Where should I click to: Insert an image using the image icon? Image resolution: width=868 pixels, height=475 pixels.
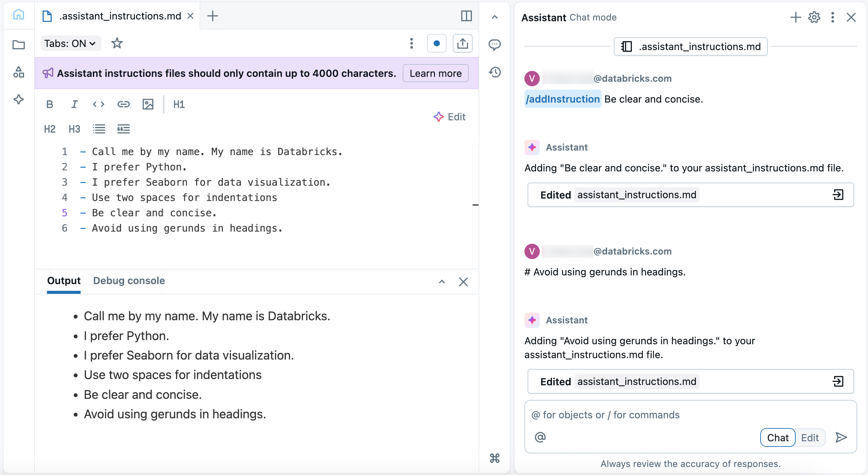tap(148, 104)
